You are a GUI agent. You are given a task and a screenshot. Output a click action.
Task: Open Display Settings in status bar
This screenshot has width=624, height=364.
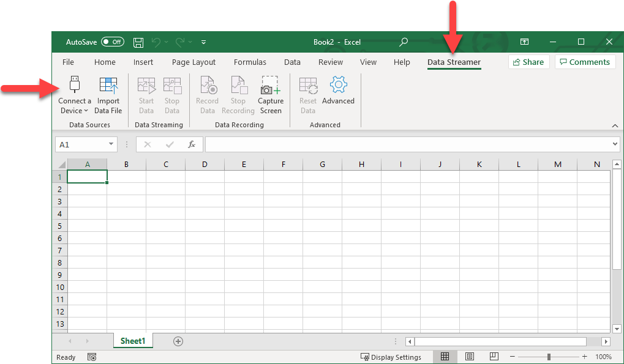[391, 357]
